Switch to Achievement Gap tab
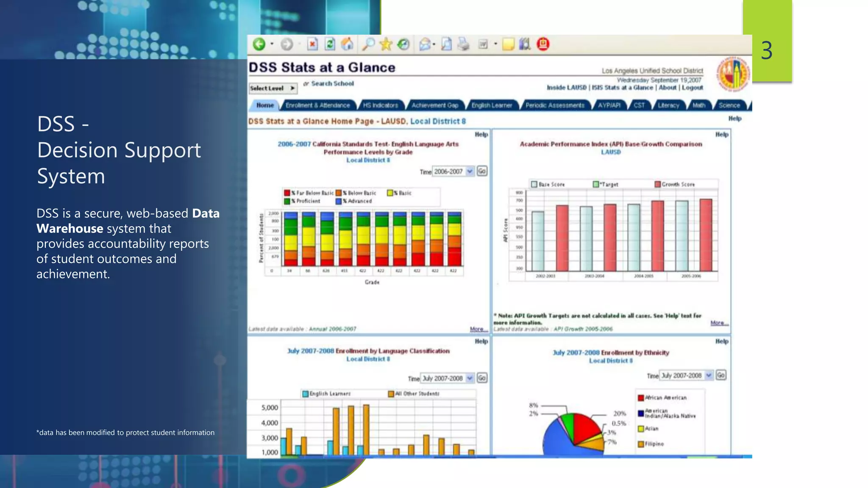The width and height of the screenshot is (868, 488). [x=435, y=105]
